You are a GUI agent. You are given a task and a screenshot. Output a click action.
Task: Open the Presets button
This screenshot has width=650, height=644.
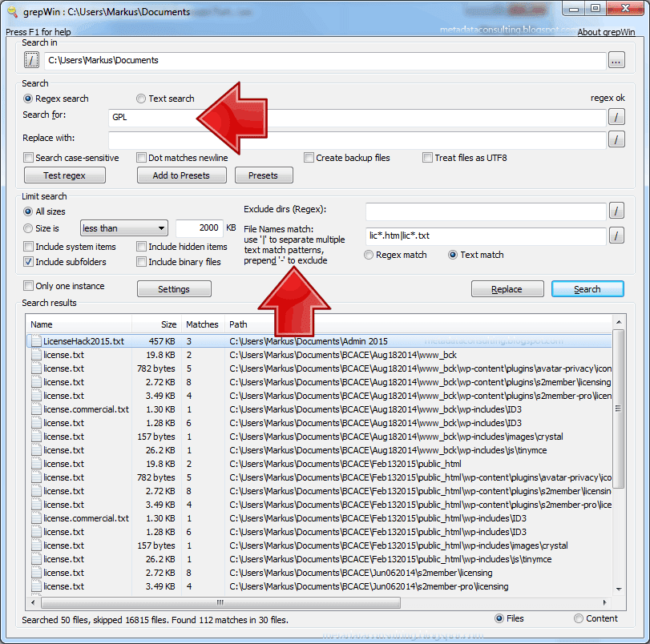pos(264,175)
